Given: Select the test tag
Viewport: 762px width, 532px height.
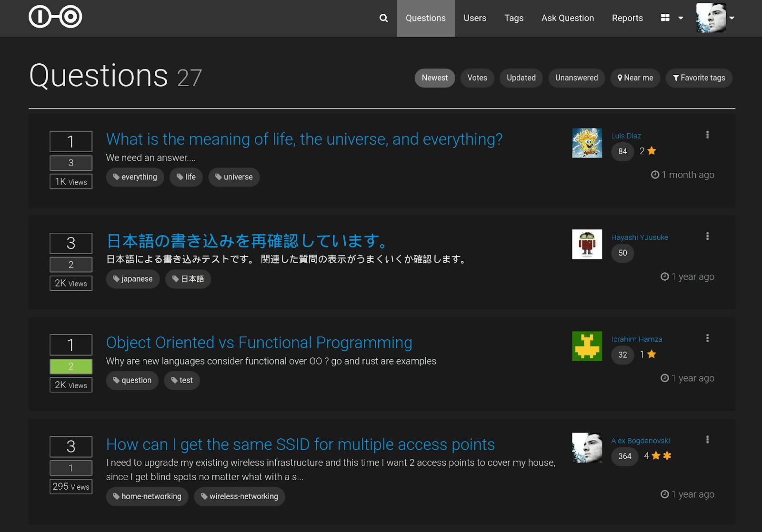Looking at the screenshot, I should [x=182, y=380].
